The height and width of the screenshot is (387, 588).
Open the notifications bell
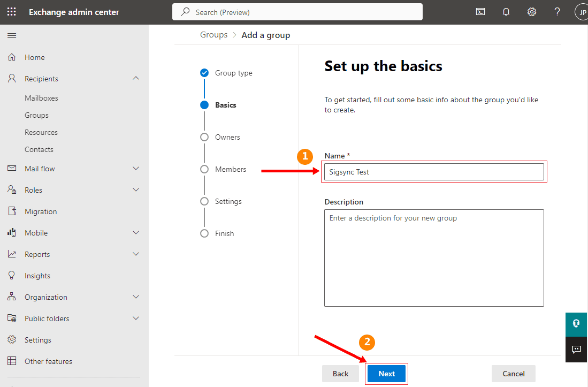point(506,12)
